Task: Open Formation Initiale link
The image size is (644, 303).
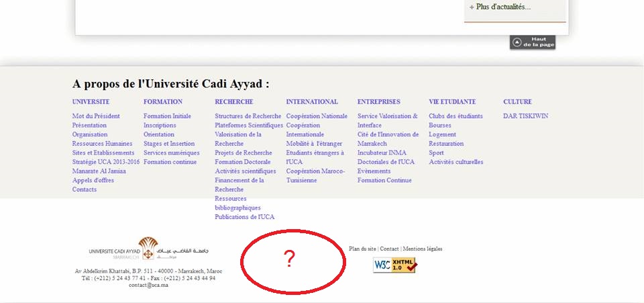Action: 168,116
